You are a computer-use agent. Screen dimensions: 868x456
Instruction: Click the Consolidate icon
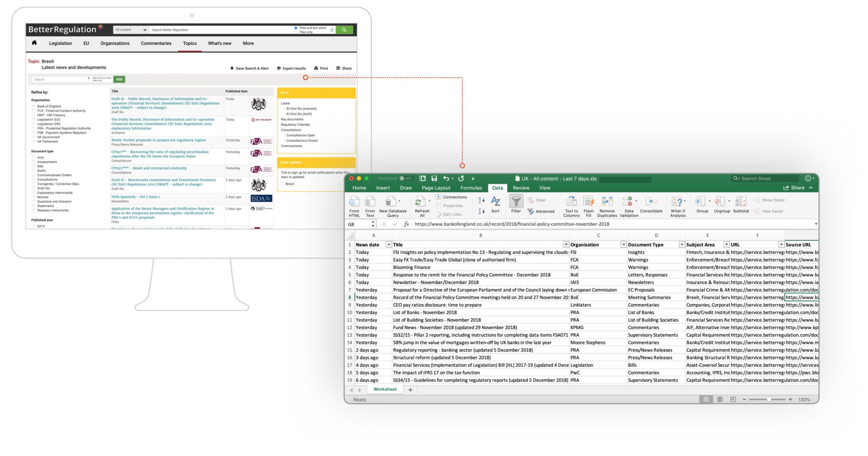651,202
